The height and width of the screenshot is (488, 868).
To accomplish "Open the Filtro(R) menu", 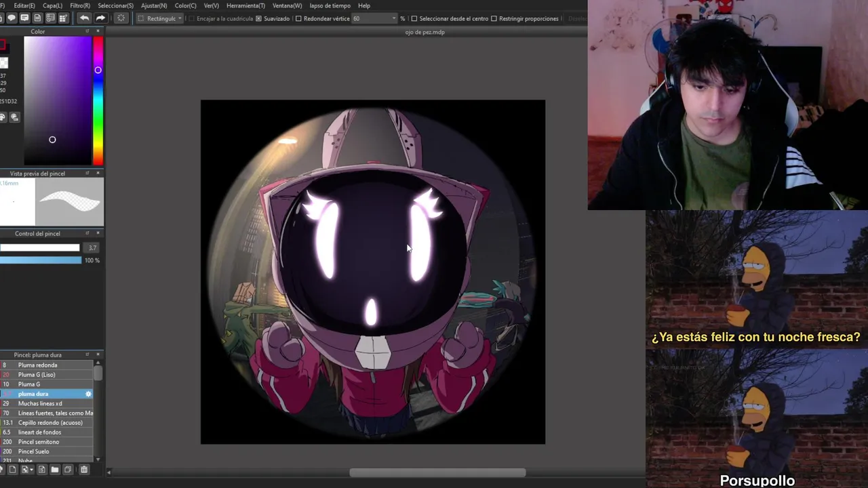I will click(x=80, y=5).
